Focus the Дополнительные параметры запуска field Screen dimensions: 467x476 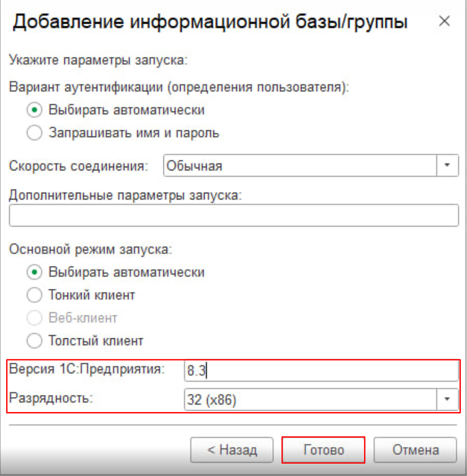coord(233,215)
